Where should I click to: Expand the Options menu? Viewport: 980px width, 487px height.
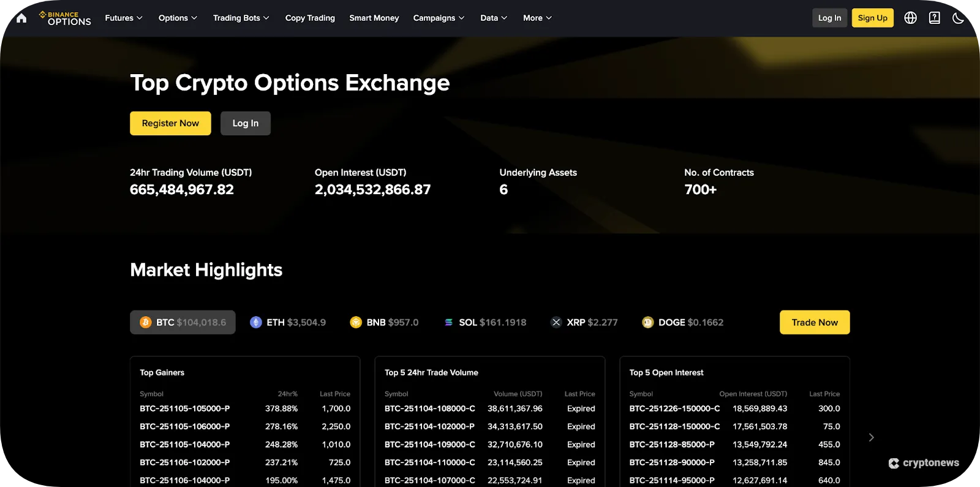coord(178,18)
